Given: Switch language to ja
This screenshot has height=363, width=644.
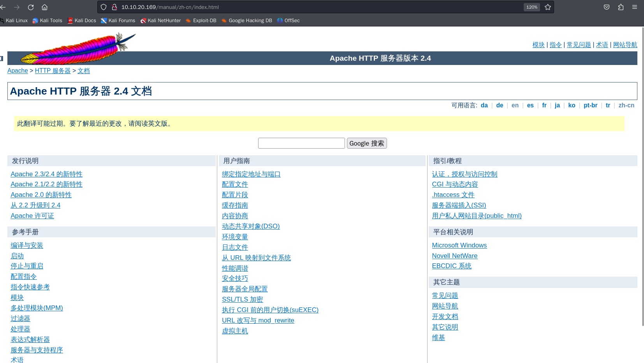Looking at the screenshot, I should 558,105.
